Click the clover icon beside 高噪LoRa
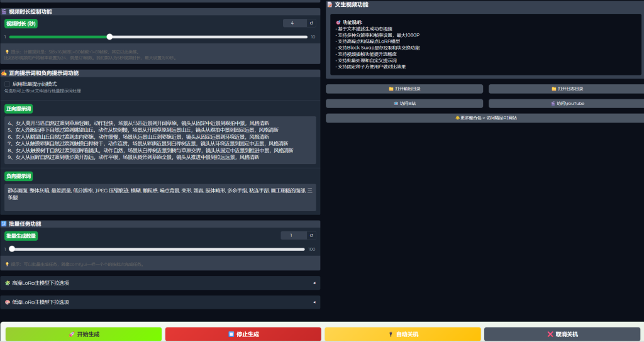This screenshot has width=644, height=342. (x=8, y=283)
